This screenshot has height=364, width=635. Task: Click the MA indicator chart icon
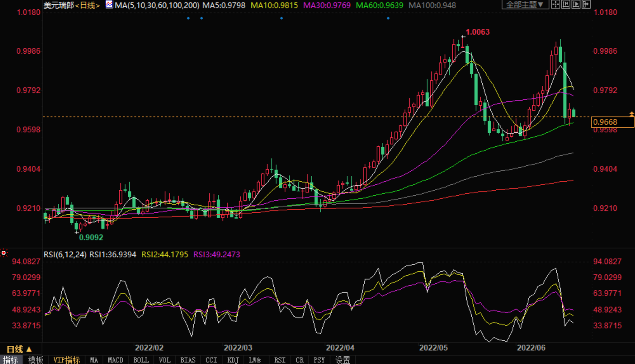[109, 5]
